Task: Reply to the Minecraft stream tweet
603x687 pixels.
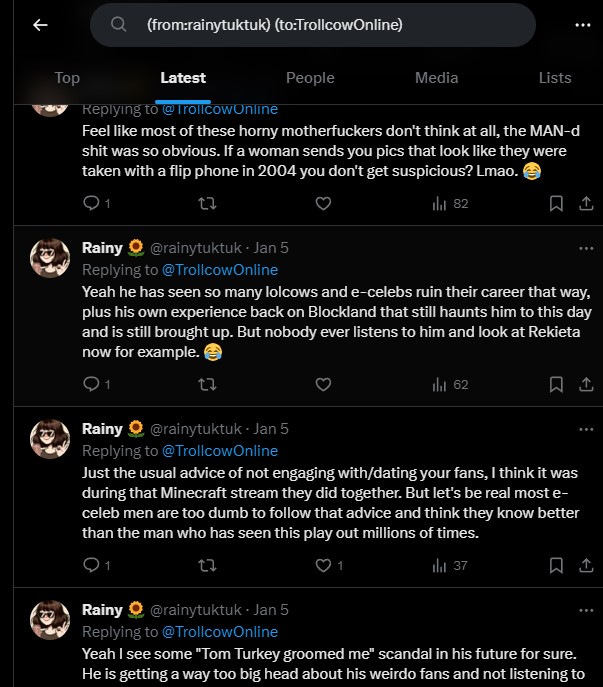Action: pyautogui.click(x=91, y=566)
